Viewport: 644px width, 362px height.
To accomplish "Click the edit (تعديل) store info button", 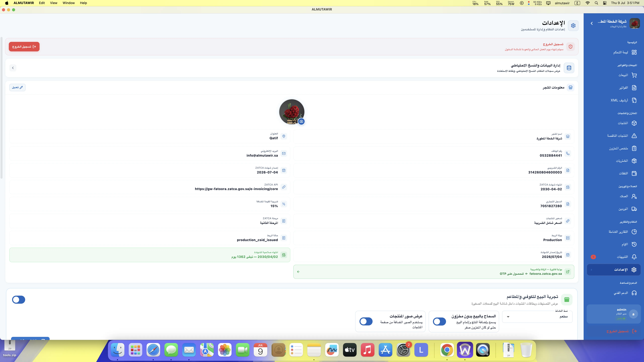I will (17, 87).
